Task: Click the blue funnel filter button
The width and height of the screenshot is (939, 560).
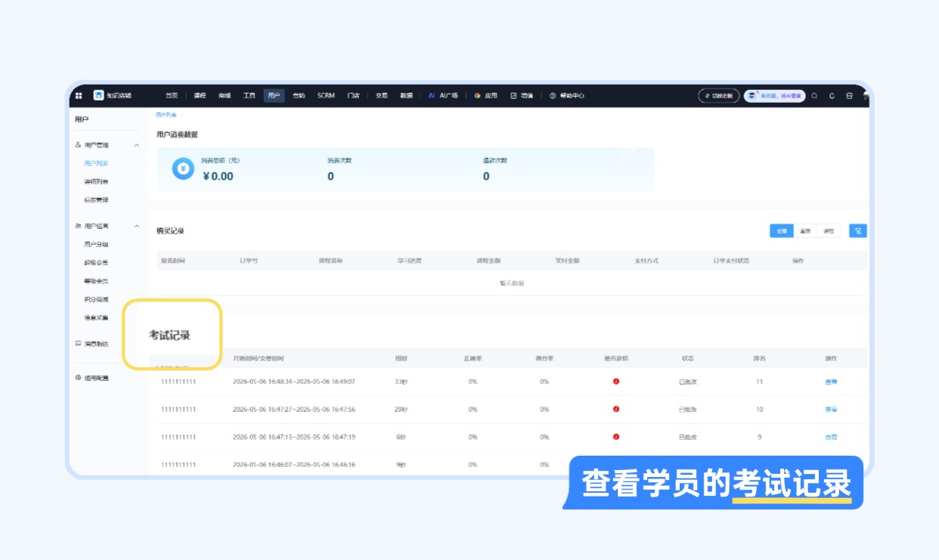Action: click(857, 230)
